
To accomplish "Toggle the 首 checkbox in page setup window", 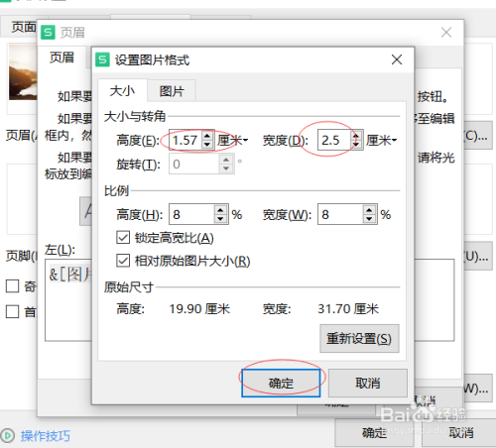I will [13, 311].
